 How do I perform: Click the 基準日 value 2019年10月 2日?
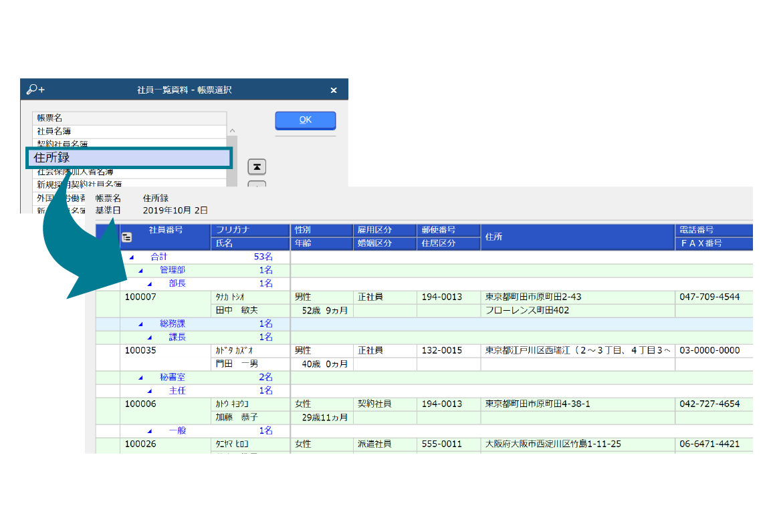(x=175, y=211)
